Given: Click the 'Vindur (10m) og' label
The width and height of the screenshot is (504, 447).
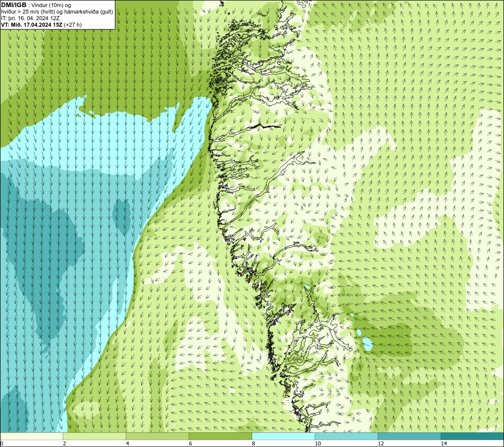Looking at the screenshot, I should pyautogui.click(x=51, y=6).
